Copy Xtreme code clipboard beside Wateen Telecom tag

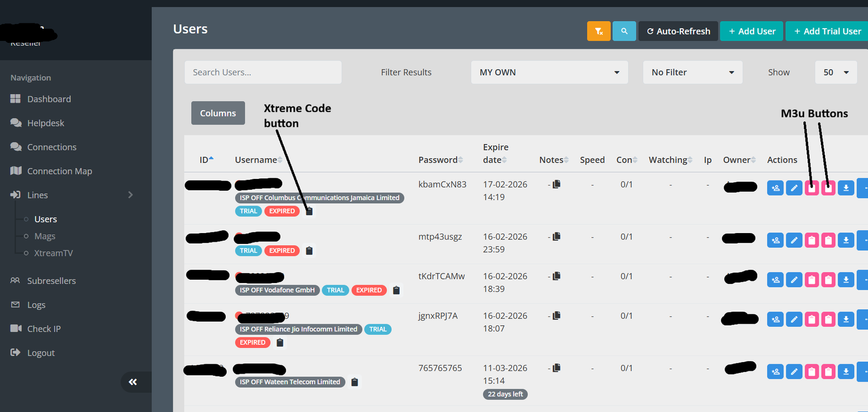pyautogui.click(x=355, y=382)
